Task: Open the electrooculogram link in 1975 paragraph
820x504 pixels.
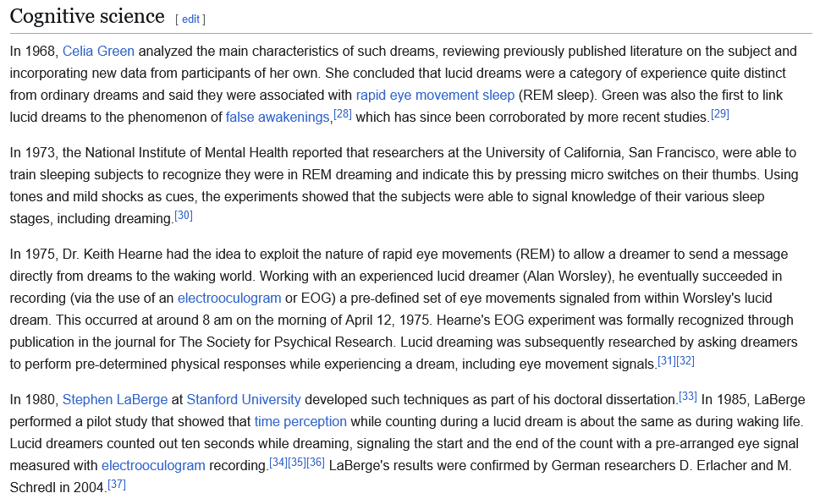Action: [x=229, y=299]
